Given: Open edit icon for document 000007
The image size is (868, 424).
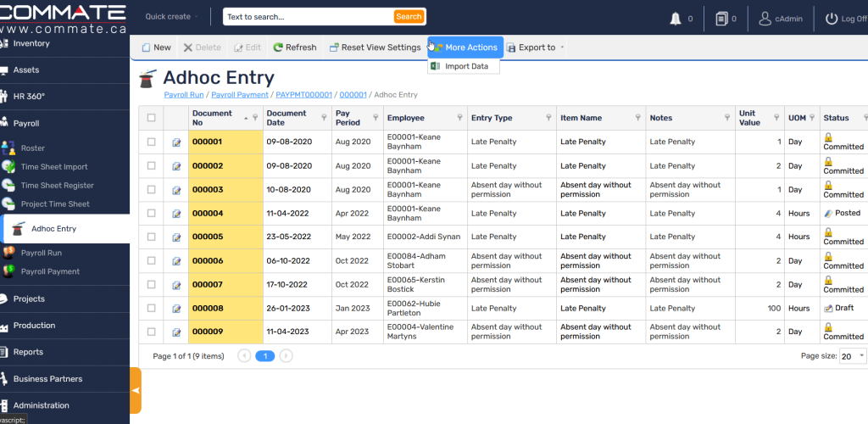Looking at the screenshot, I should [176, 285].
